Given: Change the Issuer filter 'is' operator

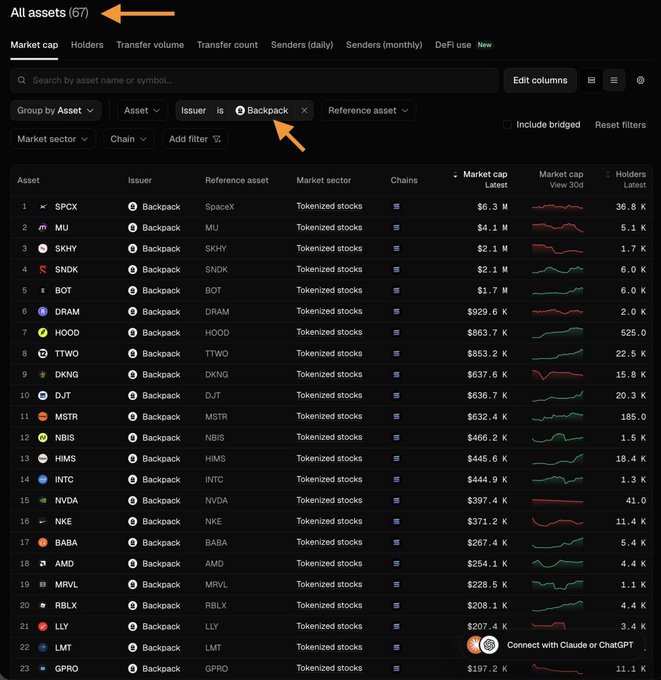Looking at the screenshot, I should (220, 111).
